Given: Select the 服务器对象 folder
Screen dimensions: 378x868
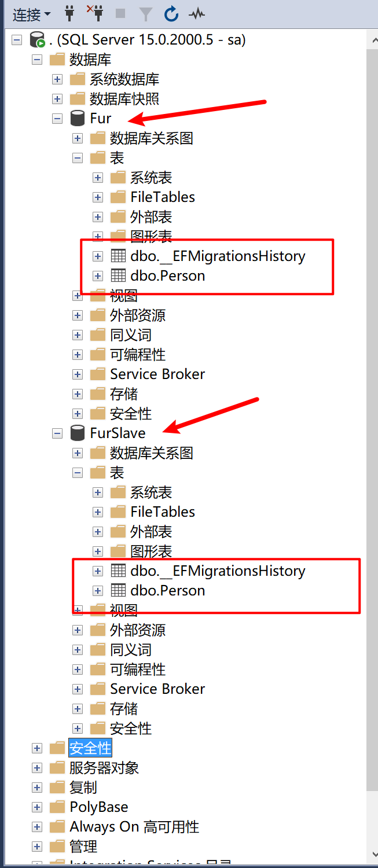Looking at the screenshot, I should [x=104, y=768].
